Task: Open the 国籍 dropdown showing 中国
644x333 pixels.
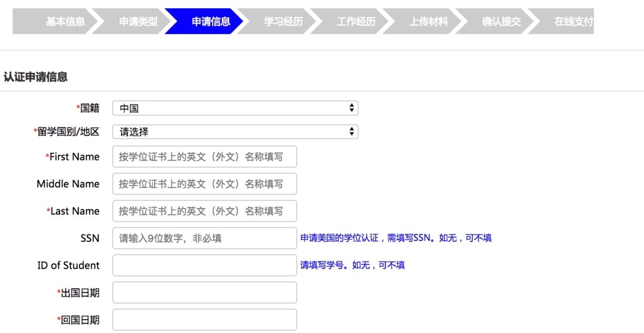Action: click(x=235, y=108)
